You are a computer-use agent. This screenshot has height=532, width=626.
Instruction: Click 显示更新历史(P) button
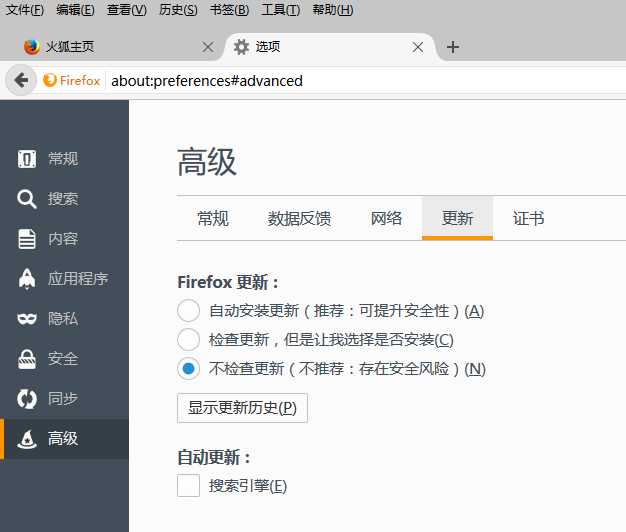[x=242, y=408]
